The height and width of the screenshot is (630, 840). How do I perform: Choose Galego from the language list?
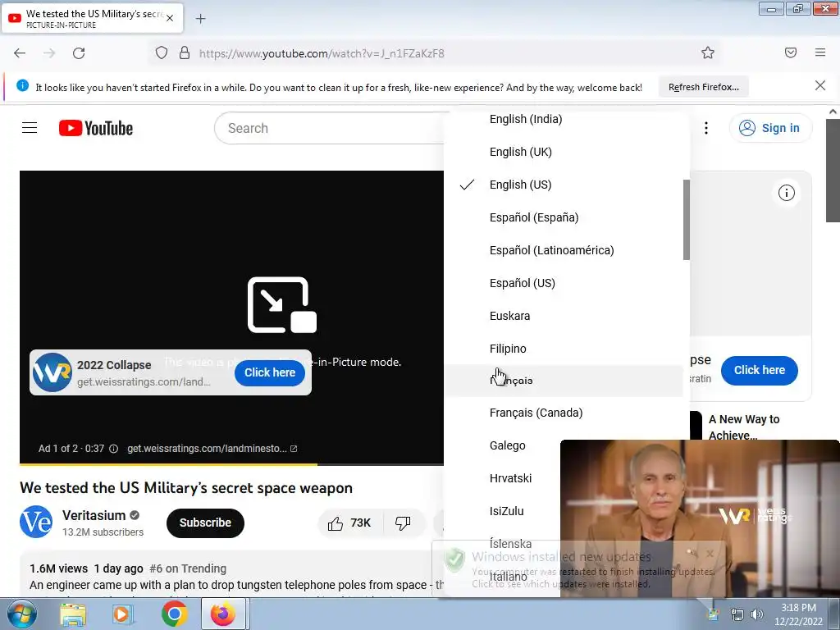click(x=507, y=445)
